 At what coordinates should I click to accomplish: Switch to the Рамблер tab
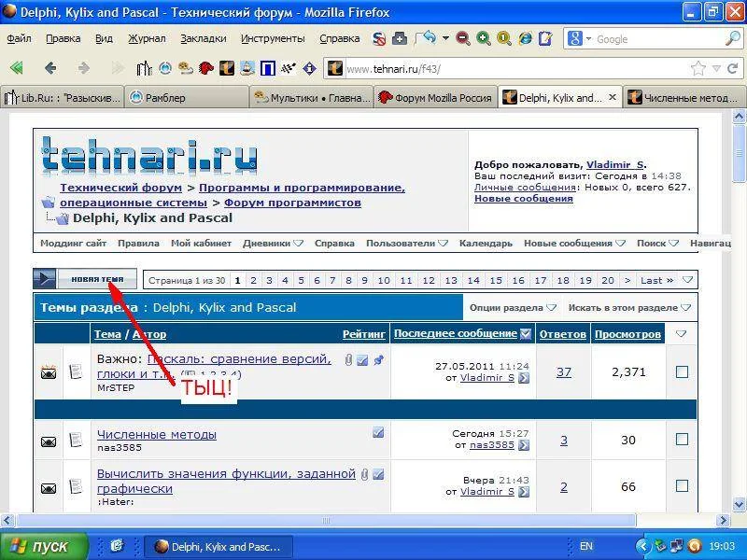[187, 98]
